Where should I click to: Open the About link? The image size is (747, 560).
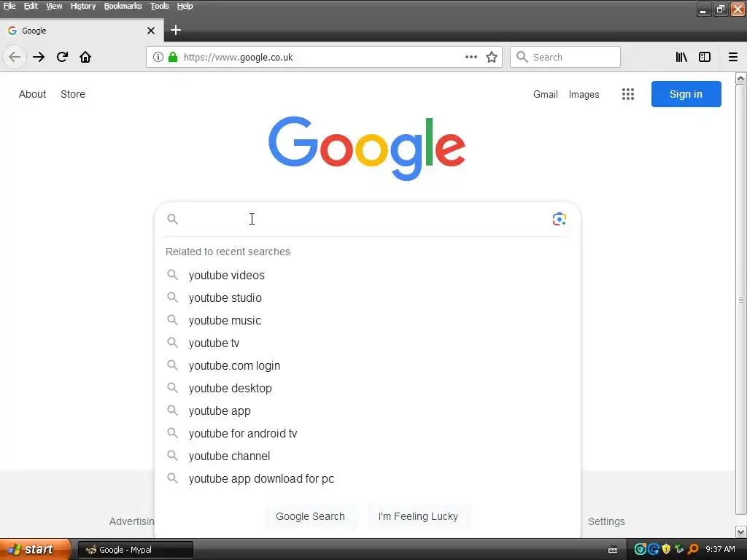[x=32, y=94]
